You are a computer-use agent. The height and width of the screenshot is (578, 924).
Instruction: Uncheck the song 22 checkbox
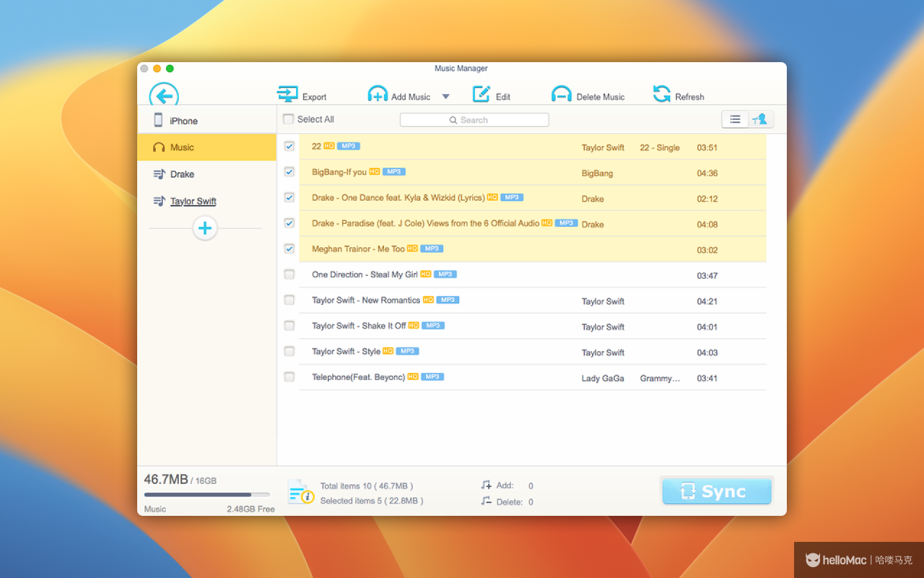[289, 146]
